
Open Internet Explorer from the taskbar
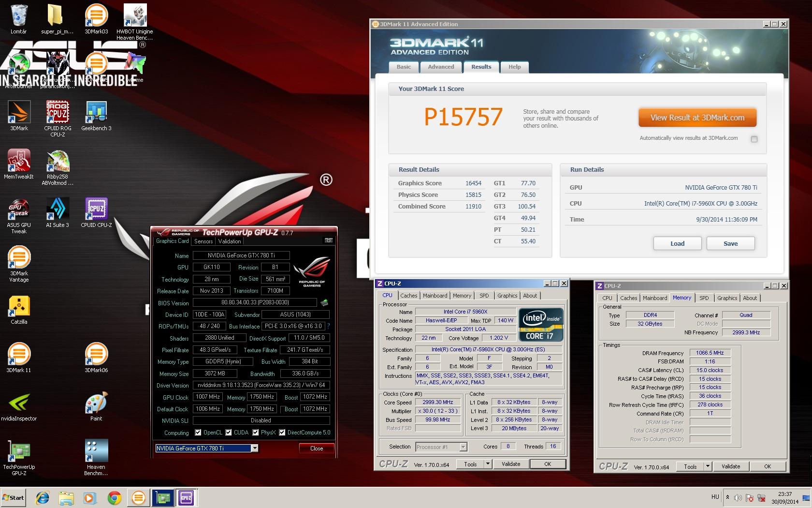[43, 497]
